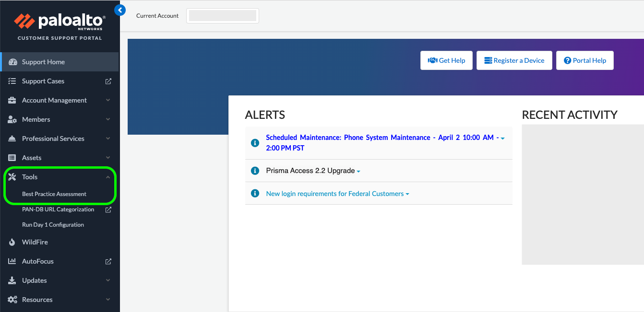Click info icon beside Scheduled Maintenance alert
The width and height of the screenshot is (644, 312).
[x=255, y=143]
